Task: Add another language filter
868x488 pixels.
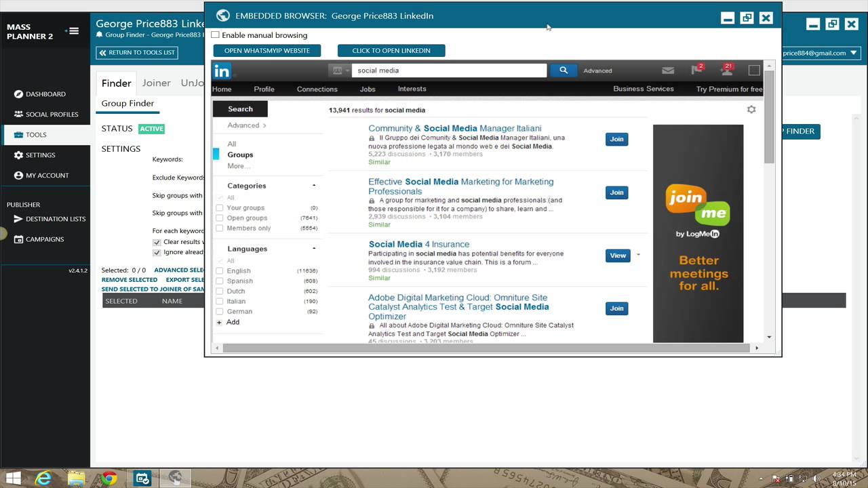Action: [x=229, y=322]
